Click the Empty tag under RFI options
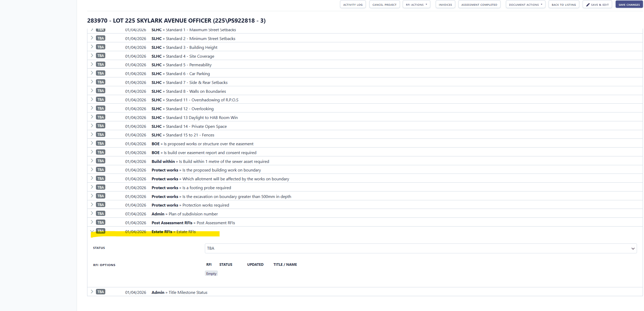644x311 pixels. (211, 274)
